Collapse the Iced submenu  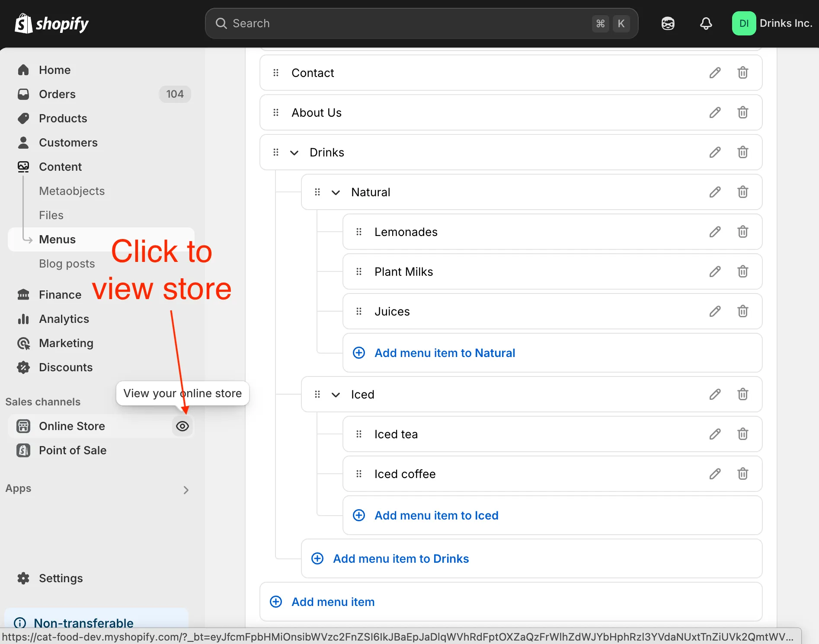pyautogui.click(x=336, y=395)
